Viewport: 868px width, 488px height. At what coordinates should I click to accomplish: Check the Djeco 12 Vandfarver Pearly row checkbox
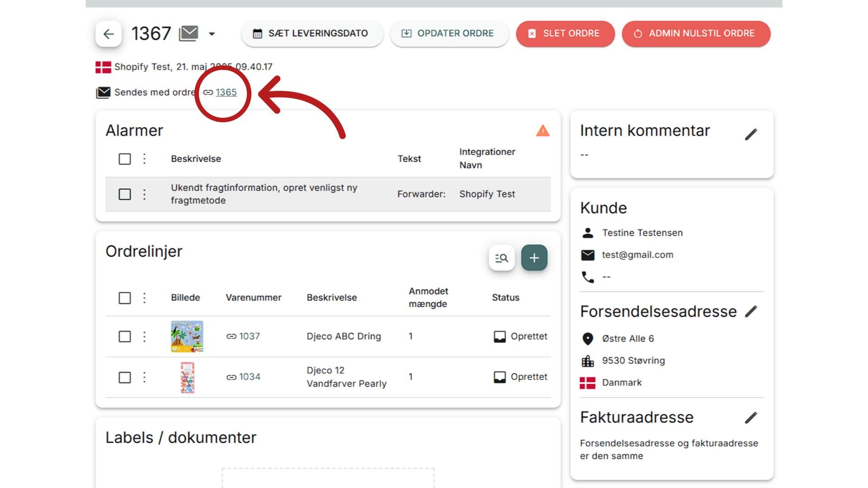125,377
